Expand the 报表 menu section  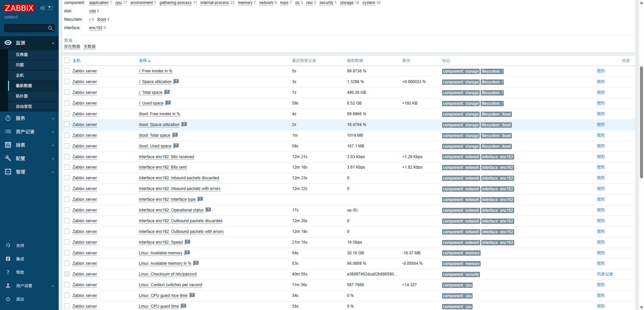coord(53,145)
